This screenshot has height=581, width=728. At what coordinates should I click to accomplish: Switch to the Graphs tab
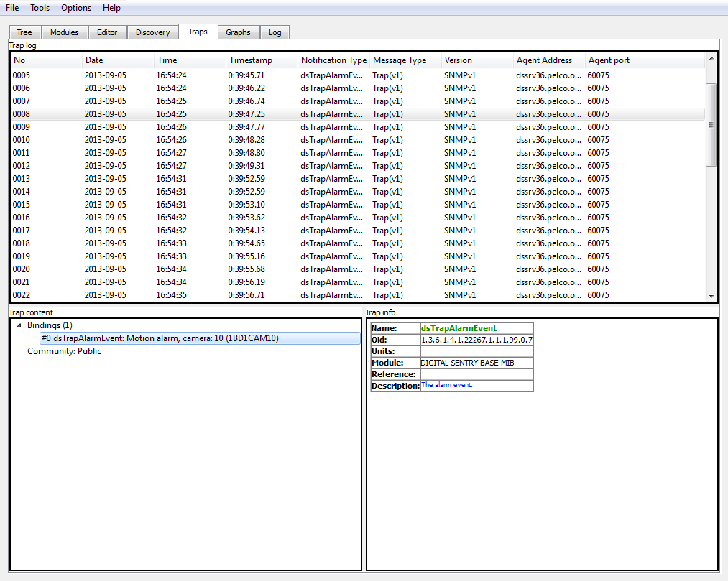tap(238, 32)
